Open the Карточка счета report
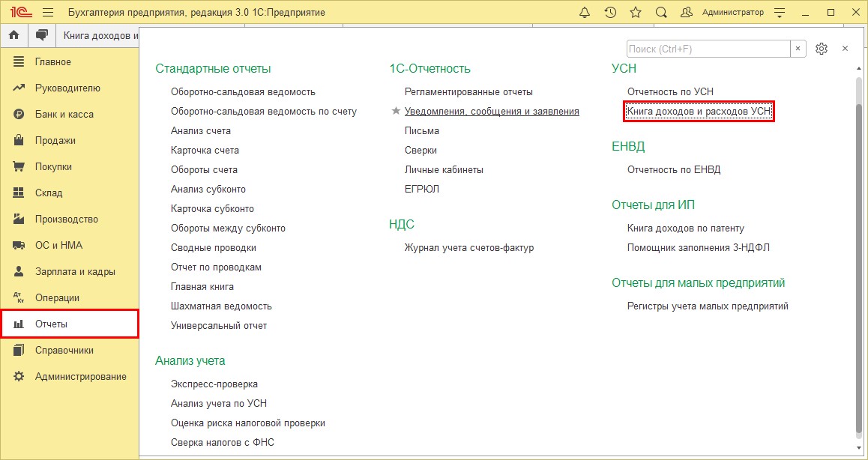Viewport: 868px width, 460px height. [x=205, y=151]
